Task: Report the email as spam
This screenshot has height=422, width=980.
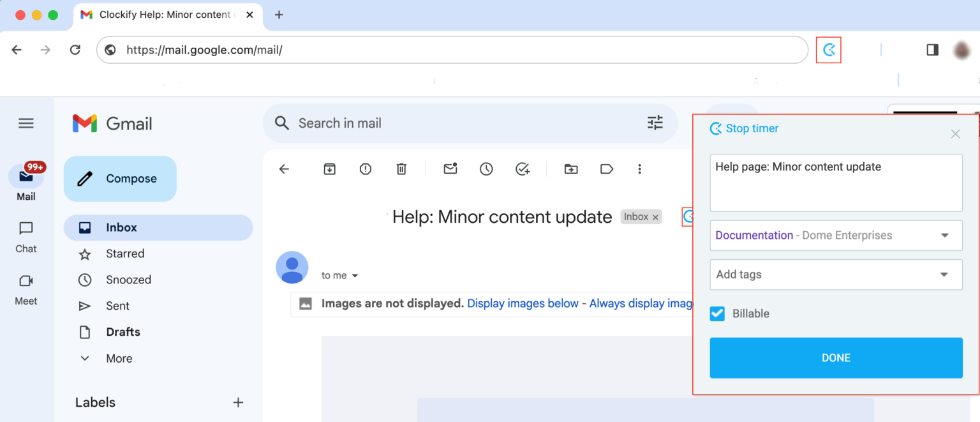Action: point(365,169)
